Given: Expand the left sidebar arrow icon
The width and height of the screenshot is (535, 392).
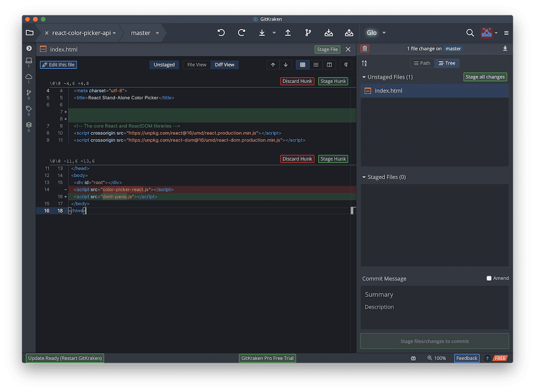Looking at the screenshot, I should coord(29,49).
